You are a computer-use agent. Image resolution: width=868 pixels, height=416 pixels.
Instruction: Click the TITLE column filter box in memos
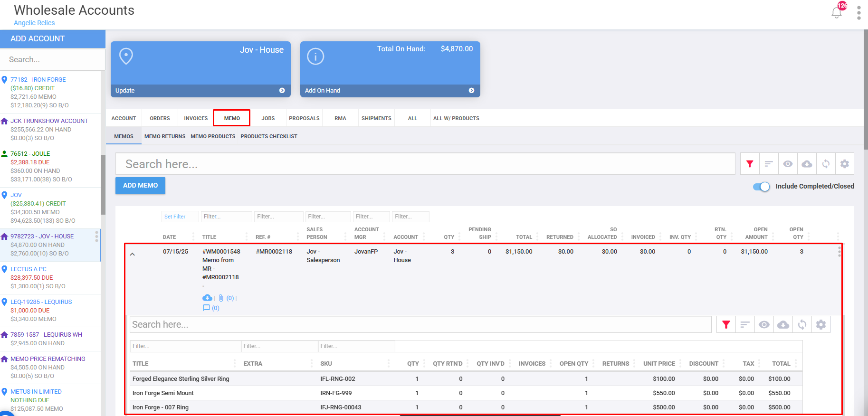227,217
